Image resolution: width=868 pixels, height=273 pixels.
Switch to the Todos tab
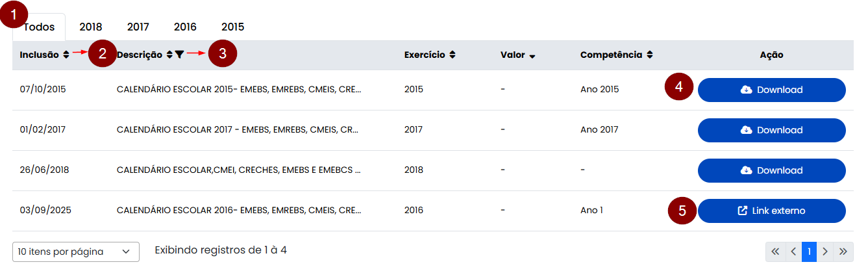coord(39,27)
